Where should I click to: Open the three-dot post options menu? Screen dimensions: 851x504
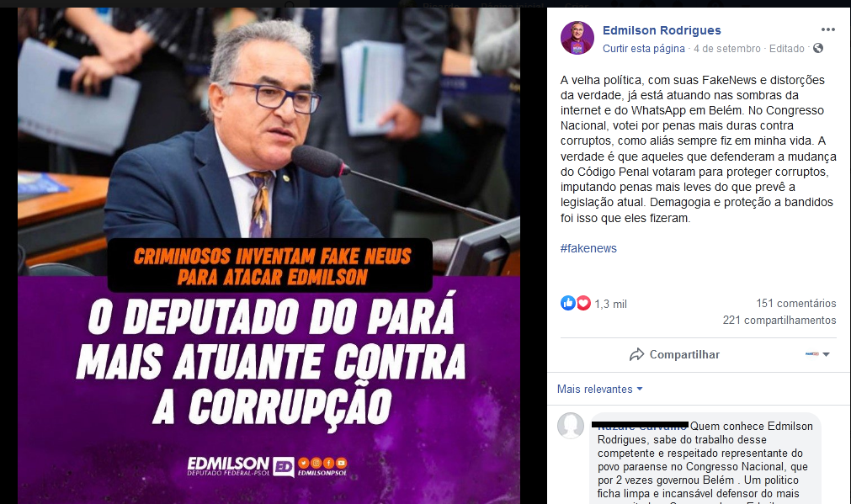(x=827, y=29)
